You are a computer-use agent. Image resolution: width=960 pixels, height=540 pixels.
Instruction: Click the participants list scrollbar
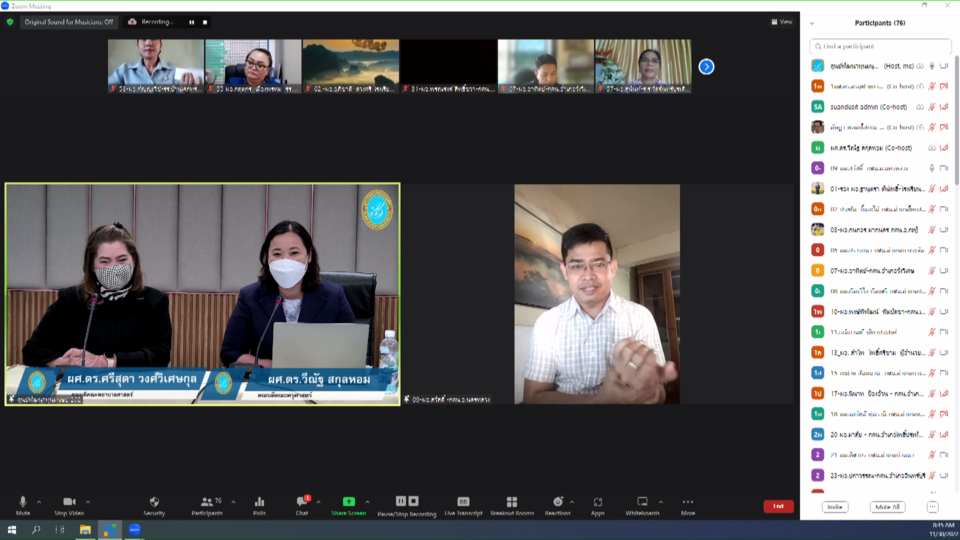tap(956, 122)
